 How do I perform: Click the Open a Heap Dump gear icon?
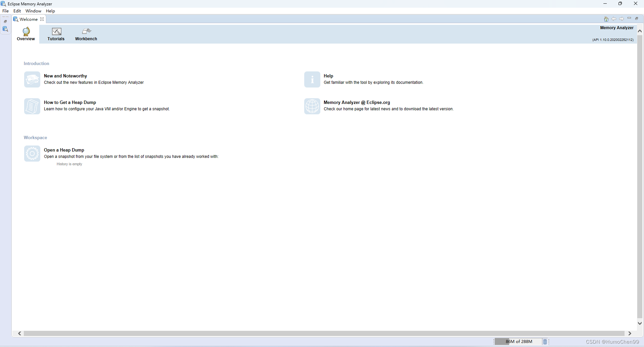(32, 154)
